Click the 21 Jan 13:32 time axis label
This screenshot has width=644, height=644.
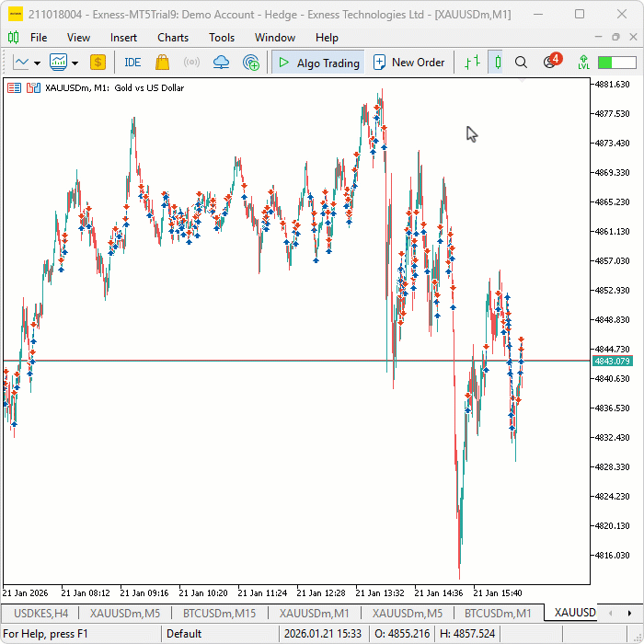tap(379, 593)
